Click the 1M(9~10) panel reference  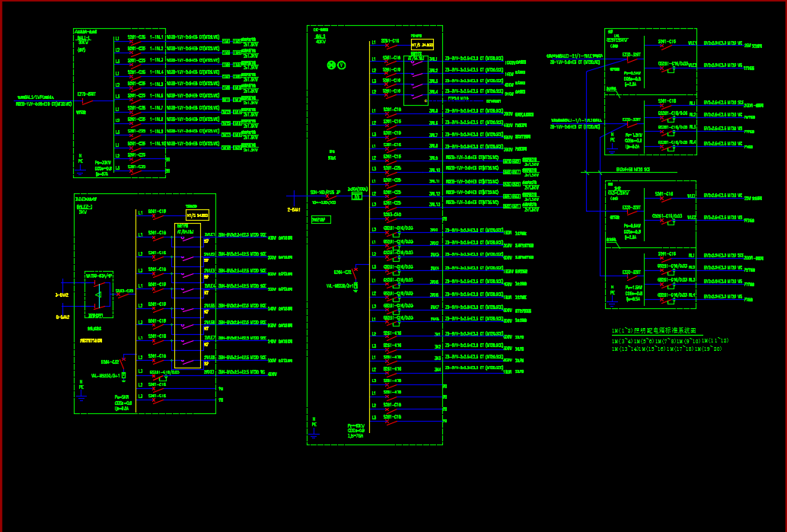click(688, 341)
